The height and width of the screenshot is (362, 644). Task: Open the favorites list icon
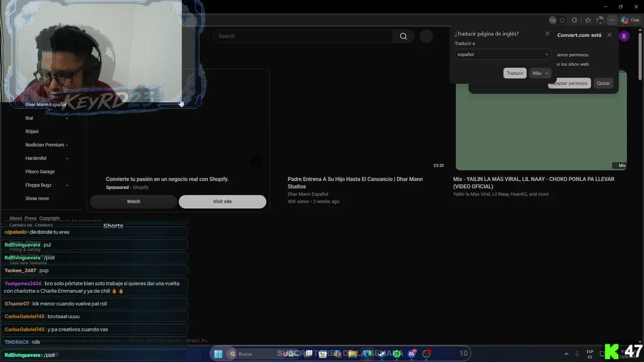pyautogui.click(x=588, y=20)
